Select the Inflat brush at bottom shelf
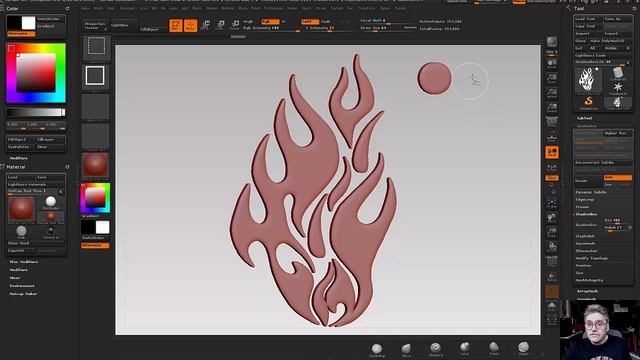The height and width of the screenshot is (360, 640). [465, 349]
